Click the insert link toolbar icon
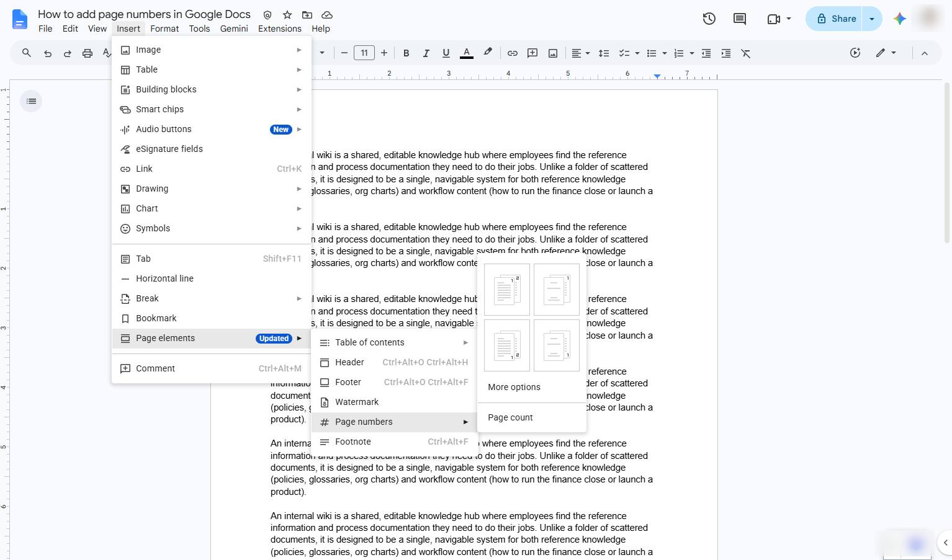The height and width of the screenshot is (560, 952). tap(513, 53)
